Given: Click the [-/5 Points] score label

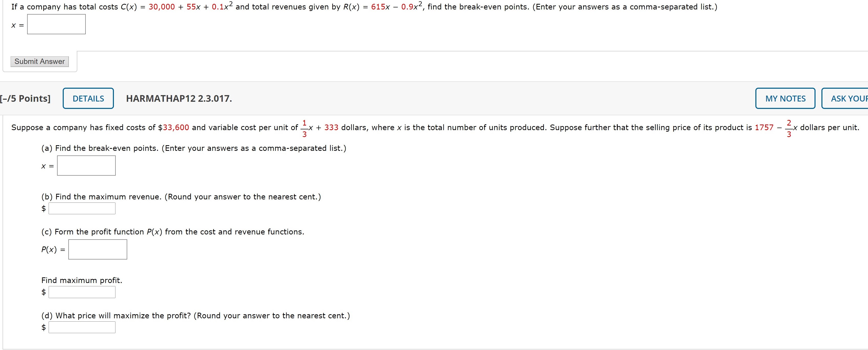Looking at the screenshot, I should 25,98.
